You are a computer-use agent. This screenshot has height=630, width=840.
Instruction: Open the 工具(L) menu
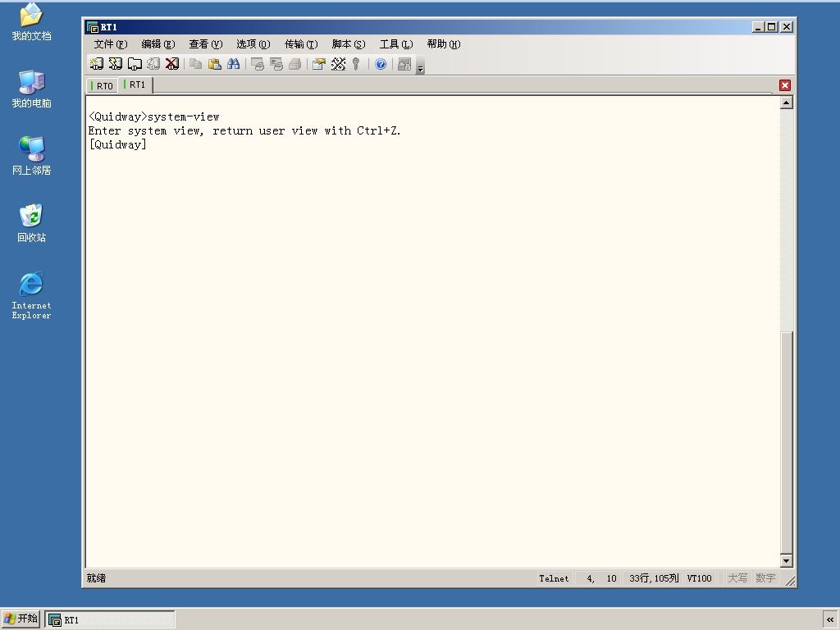point(396,44)
